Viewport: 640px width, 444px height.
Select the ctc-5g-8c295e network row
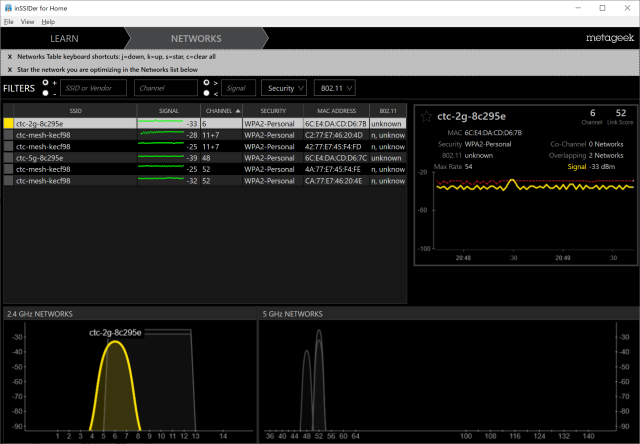[x=205, y=158]
